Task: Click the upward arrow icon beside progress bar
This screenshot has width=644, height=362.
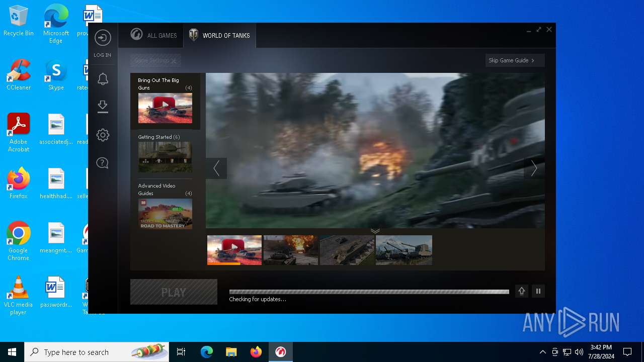Action: coord(522,291)
